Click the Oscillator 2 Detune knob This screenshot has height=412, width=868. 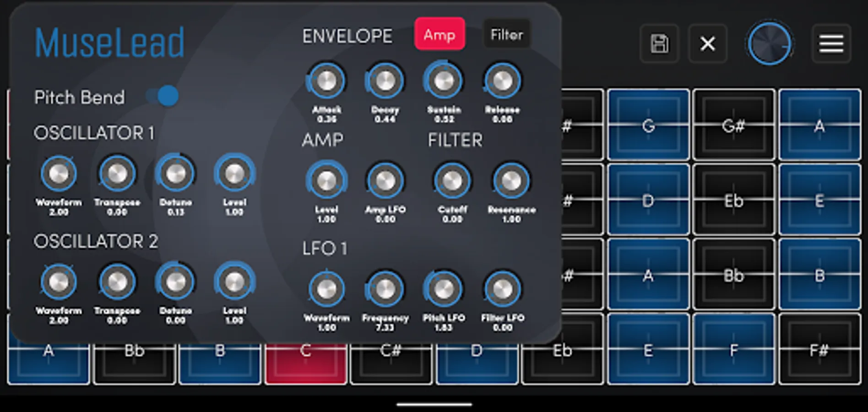pyautogui.click(x=176, y=282)
